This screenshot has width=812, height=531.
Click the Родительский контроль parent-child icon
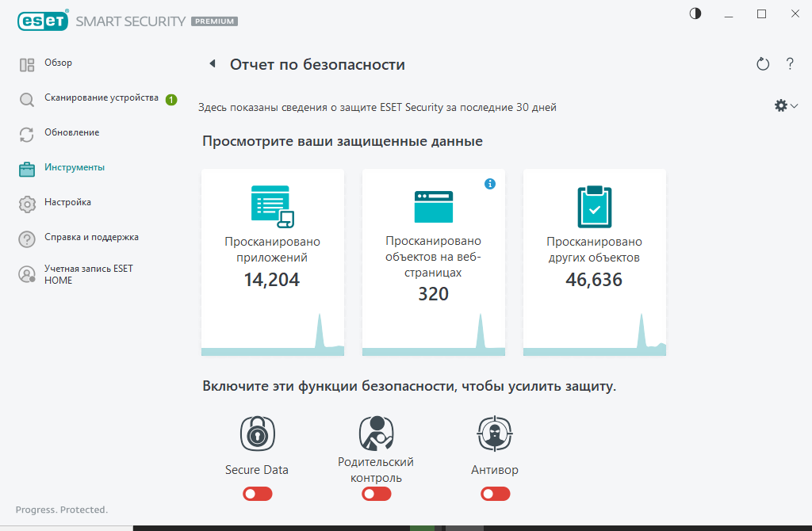tap(377, 434)
